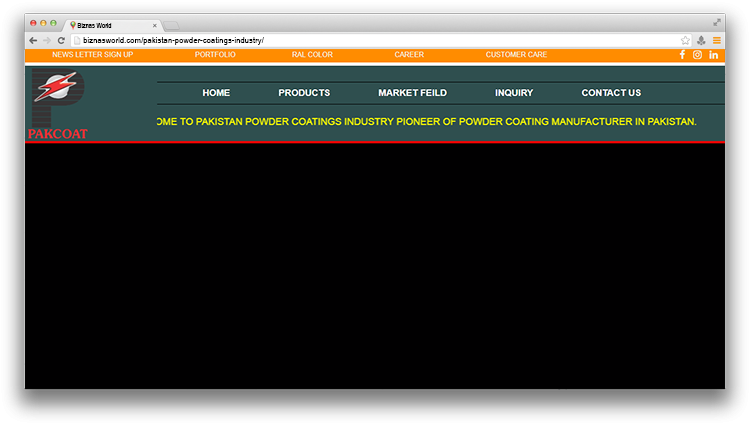Image resolution: width=750 pixels, height=425 pixels.
Task: Click NEWS LETTER SIGN UP link
Action: tap(92, 55)
